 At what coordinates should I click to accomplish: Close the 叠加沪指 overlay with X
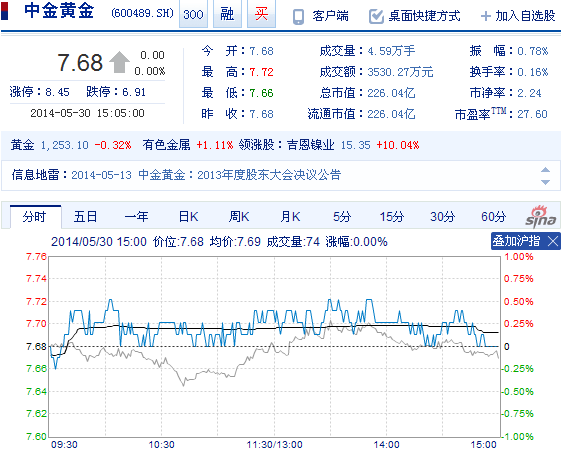(553, 241)
